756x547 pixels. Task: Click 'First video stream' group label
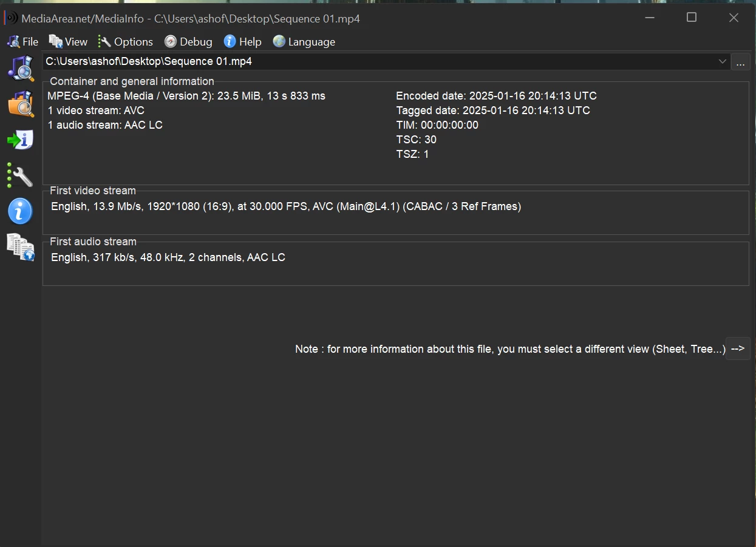click(x=93, y=191)
